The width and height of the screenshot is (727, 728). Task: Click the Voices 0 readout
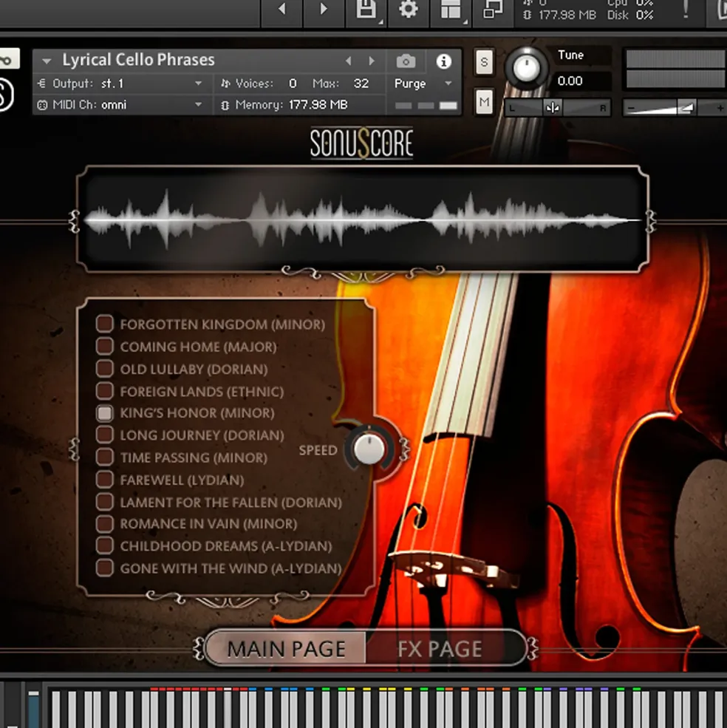click(x=259, y=84)
